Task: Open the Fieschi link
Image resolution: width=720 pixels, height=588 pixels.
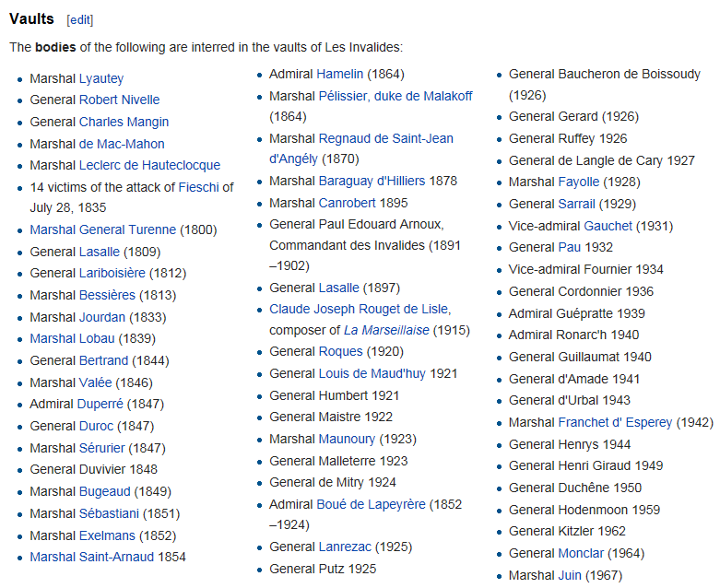Action: [198, 187]
